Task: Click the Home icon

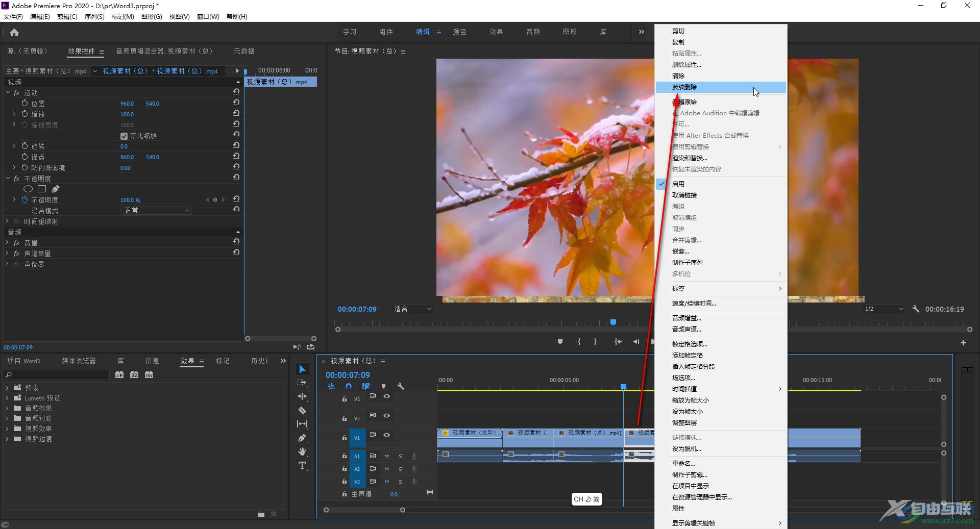Action: [x=14, y=33]
